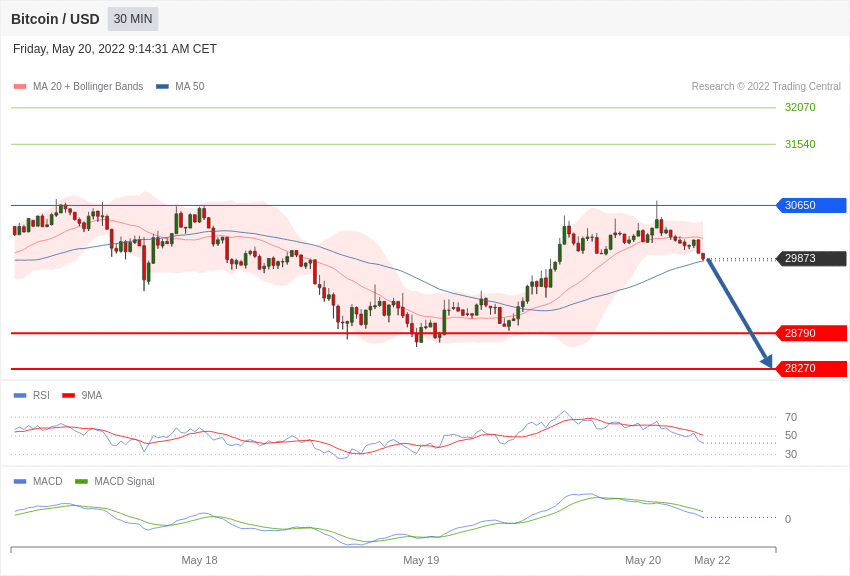Click the green 31540 resistance level label
The height and width of the screenshot is (576, 850).
tap(800, 144)
